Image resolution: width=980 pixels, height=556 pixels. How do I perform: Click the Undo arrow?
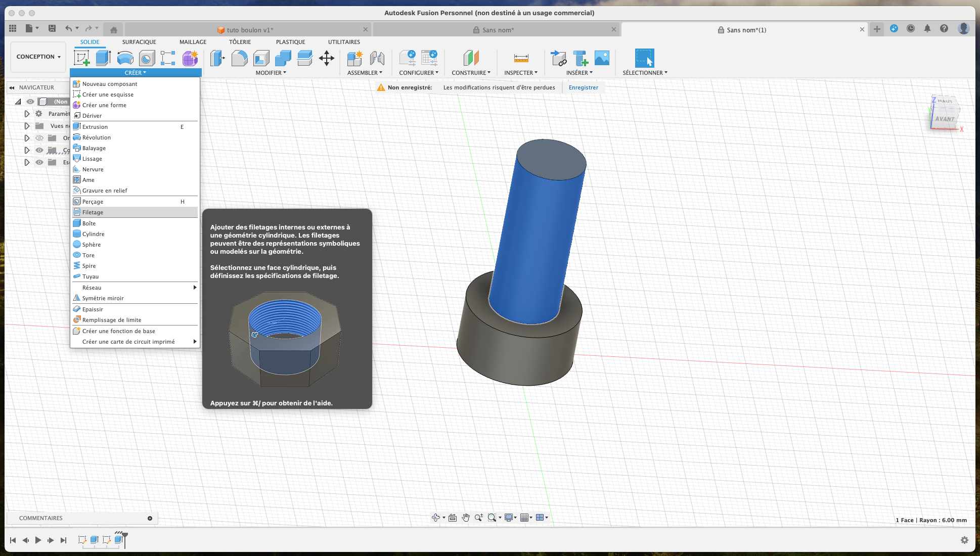click(x=68, y=28)
